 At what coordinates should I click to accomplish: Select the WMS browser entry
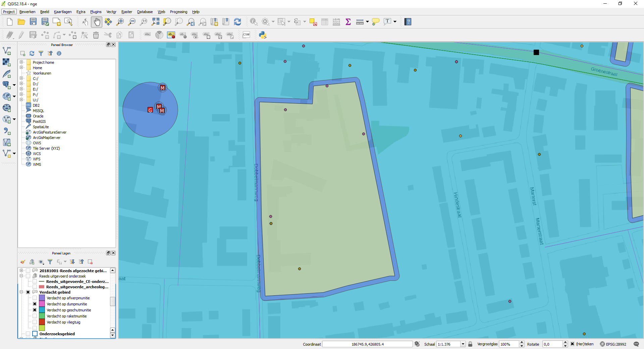(37, 164)
